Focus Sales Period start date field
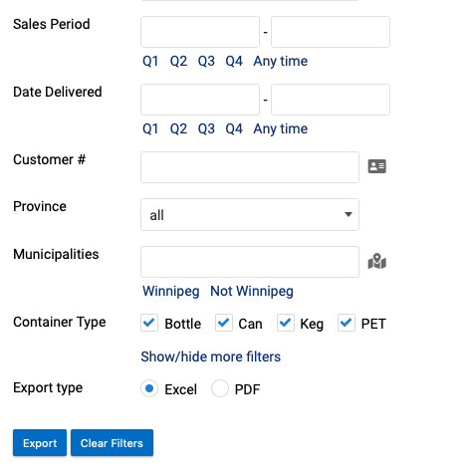462x476 pixels. [x=200, y=32]
